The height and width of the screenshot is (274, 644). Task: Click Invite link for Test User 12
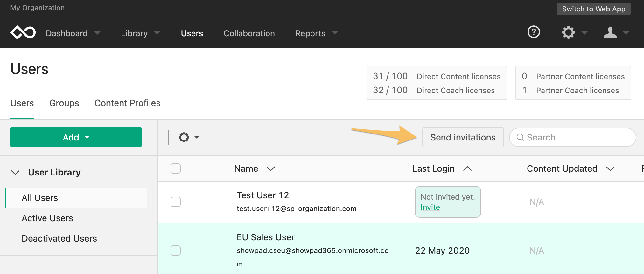(x=430, y=207)
